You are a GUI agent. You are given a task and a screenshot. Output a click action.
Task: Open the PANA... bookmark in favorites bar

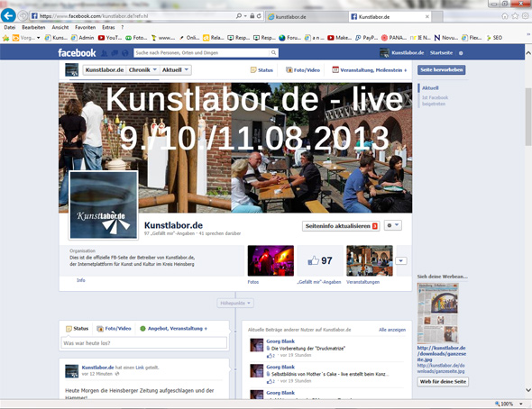(x=394, y=38)
